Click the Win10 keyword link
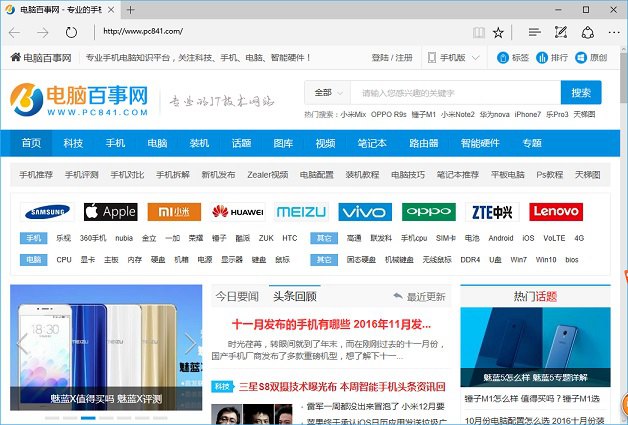The height and width of the screenshot is (425, 628). tap(545, 260)
